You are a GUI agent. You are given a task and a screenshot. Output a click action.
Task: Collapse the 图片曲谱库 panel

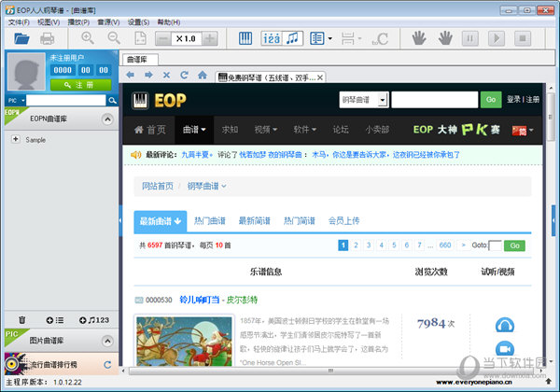[107, 341]
